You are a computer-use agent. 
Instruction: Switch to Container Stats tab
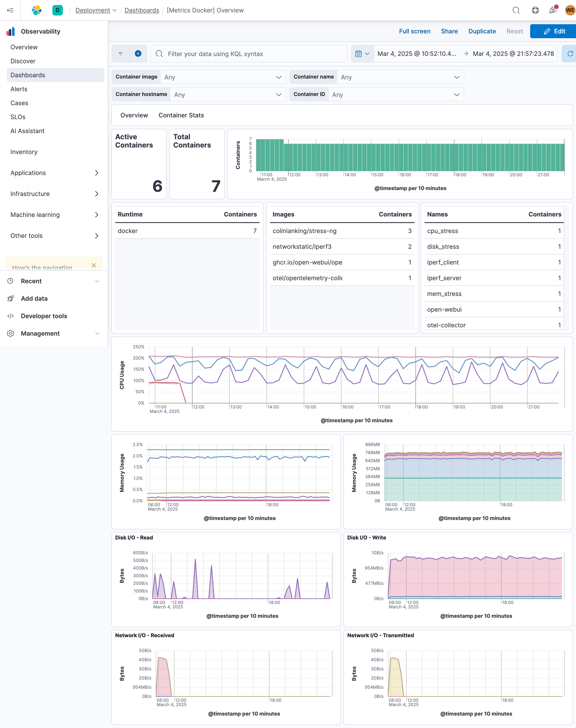tap(181, 115)
